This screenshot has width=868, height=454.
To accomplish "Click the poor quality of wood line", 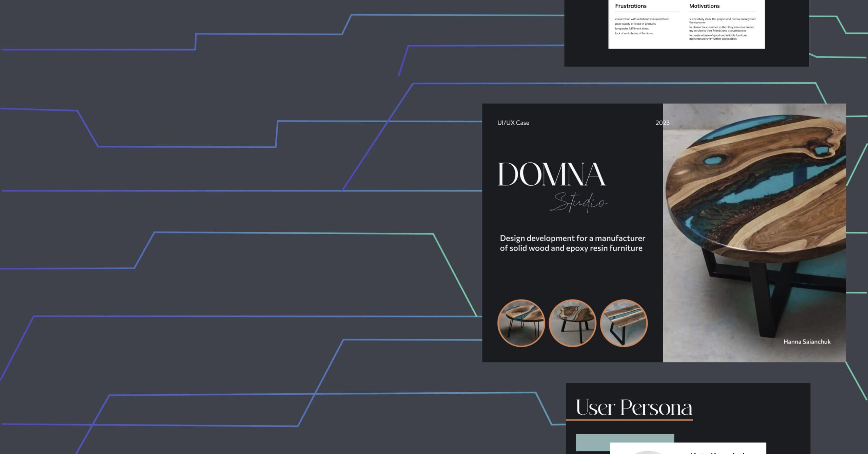I will click(x=635, y=24).
